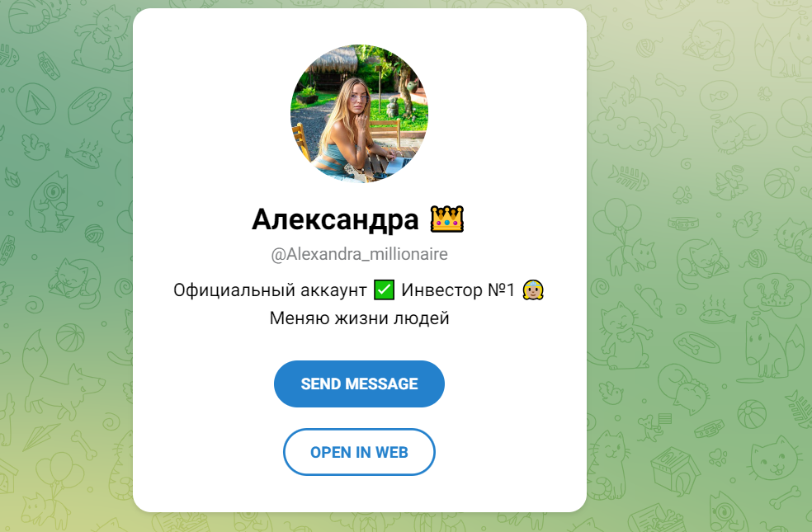Click the 'Официальный аккаунт' bio text
The image size is (812, 532).
point(270,290)
